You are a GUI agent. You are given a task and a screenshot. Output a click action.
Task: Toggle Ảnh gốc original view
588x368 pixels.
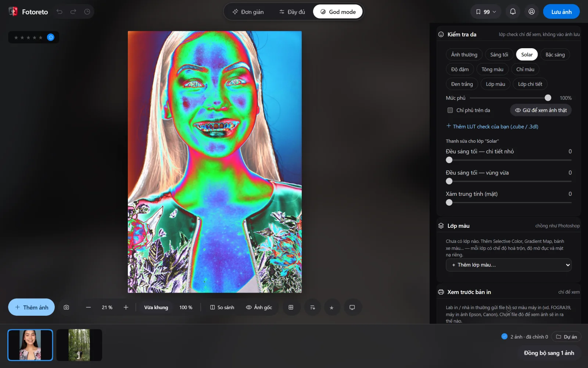point(259,307)
